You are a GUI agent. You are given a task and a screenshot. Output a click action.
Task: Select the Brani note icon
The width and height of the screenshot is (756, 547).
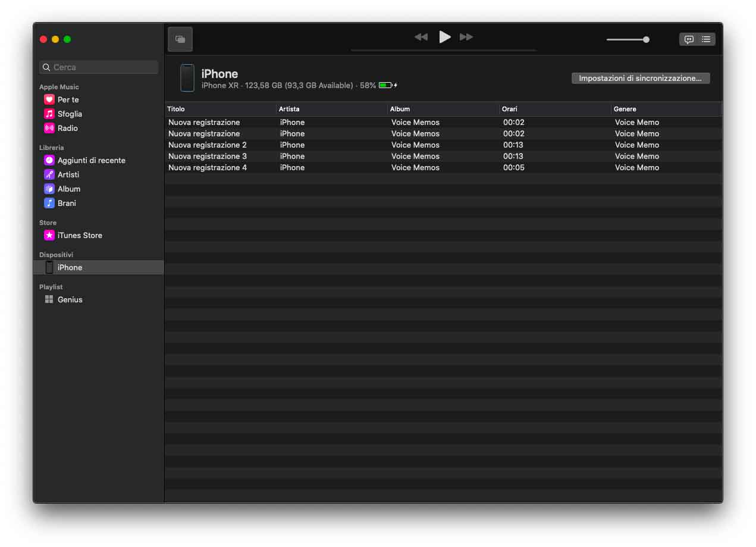click(x=49, y=203)
